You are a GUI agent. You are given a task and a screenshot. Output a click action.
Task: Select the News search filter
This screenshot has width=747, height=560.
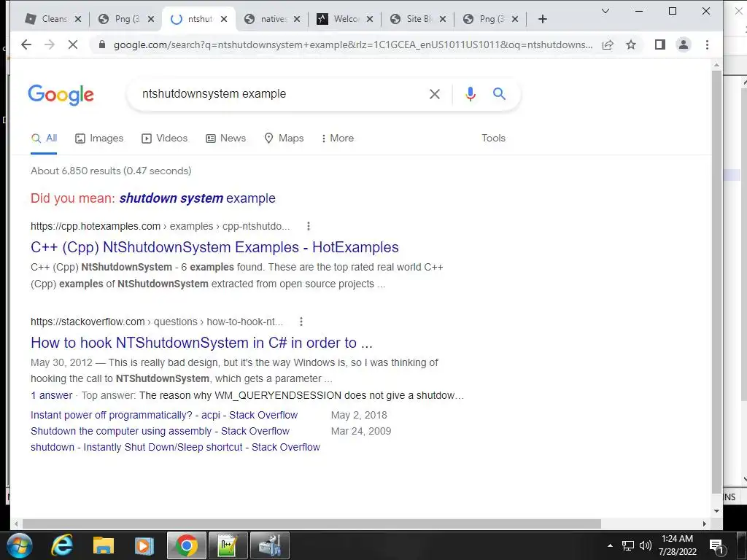point(226,138)
